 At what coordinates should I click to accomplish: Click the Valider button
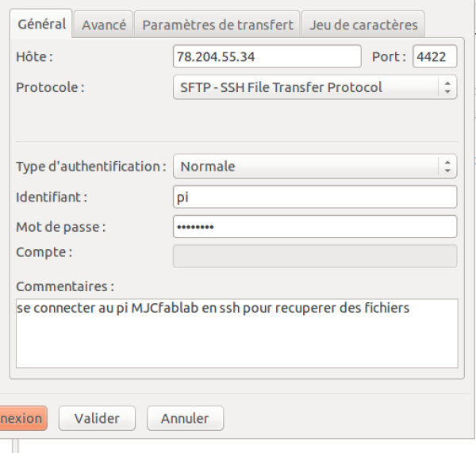[x=97, y=418]
